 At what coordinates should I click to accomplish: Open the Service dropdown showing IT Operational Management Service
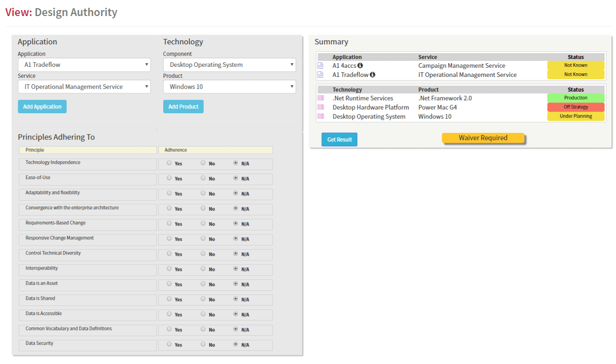point(84,87)
